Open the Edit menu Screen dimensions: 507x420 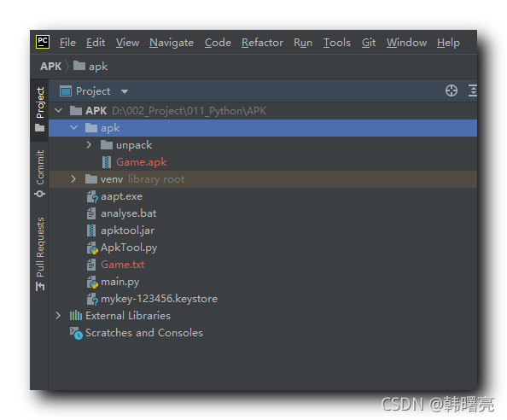click(96, 43)
